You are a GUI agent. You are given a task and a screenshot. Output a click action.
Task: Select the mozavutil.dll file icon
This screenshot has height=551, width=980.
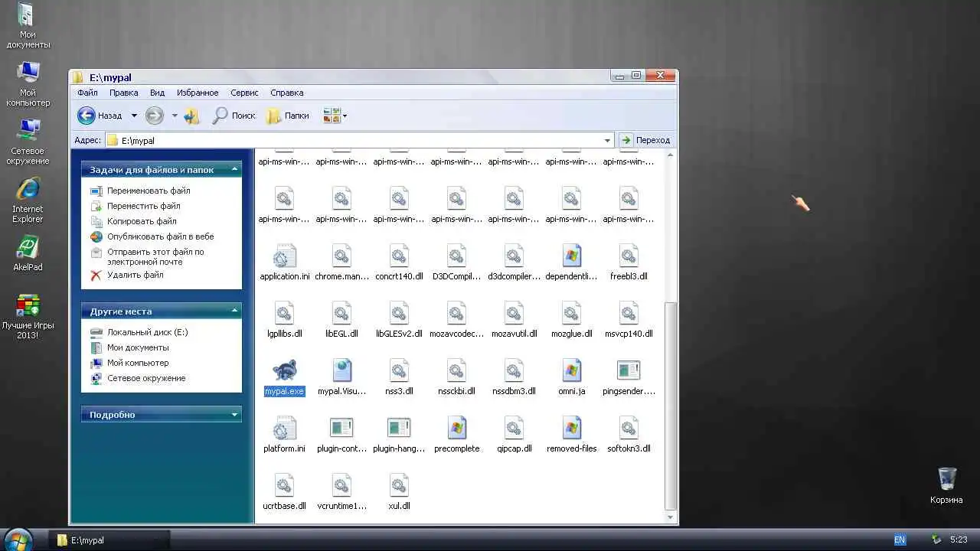coord(514,313)
